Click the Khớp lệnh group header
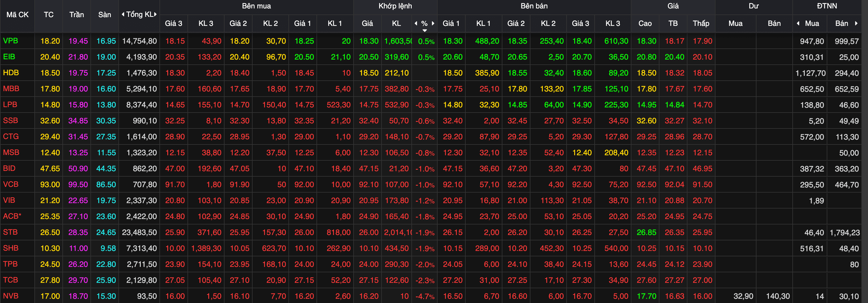This screenshot has width=868, height=303. (x=395, y=6)
